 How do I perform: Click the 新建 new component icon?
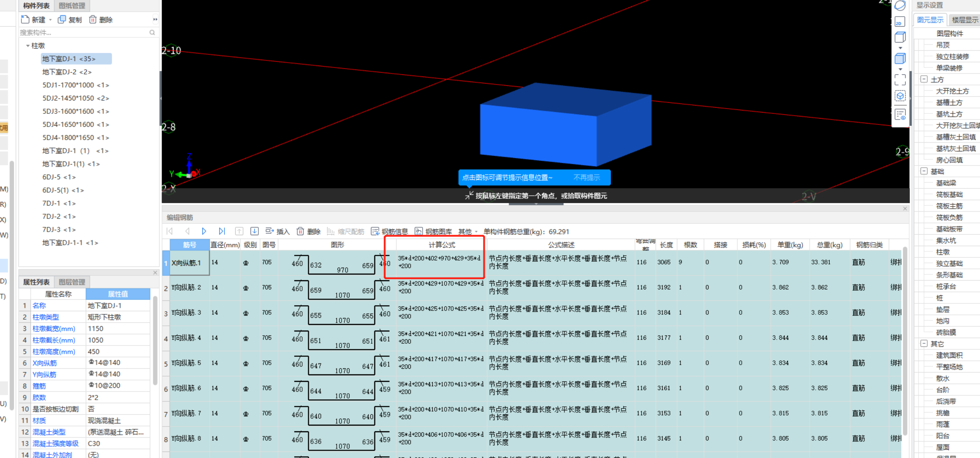click(x=25, y=19)
